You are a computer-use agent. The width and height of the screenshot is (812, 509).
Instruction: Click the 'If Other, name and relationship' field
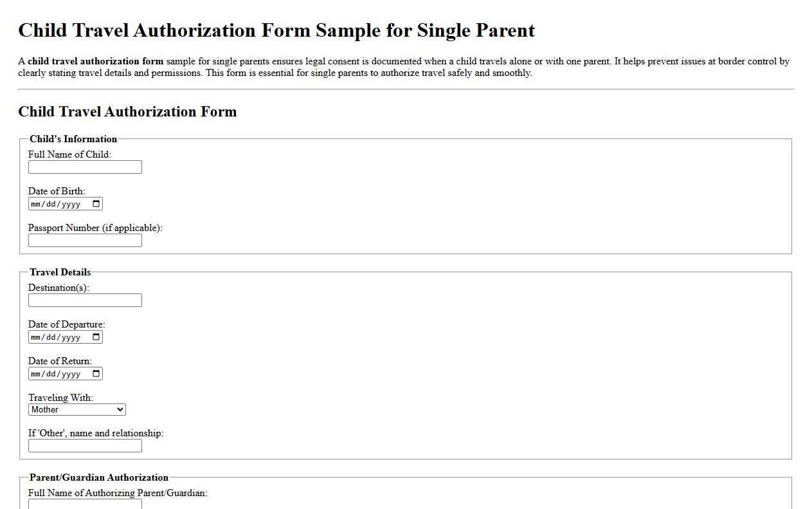click(x=84, y=445)
